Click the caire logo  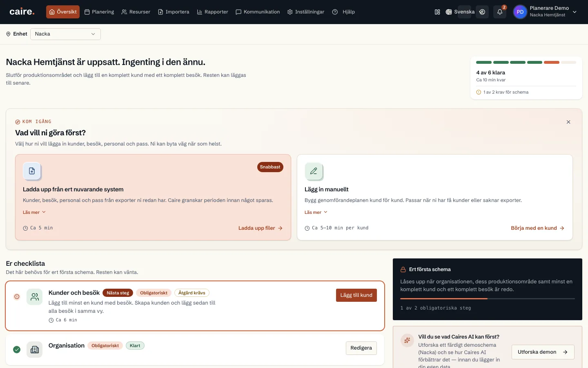pyautogui.click(x=22, y=12)
